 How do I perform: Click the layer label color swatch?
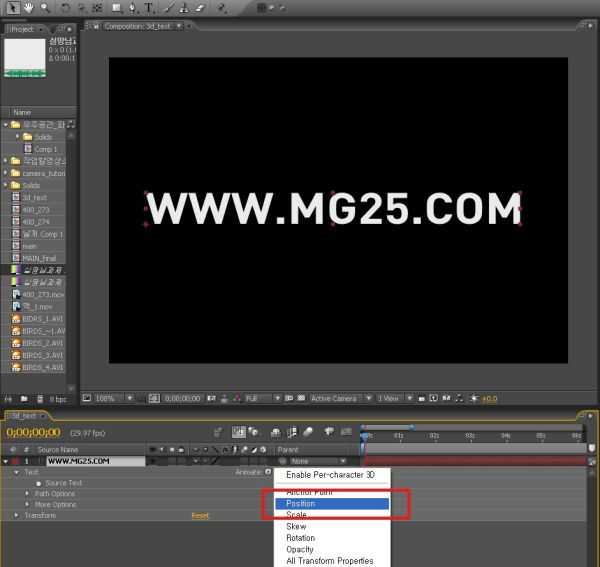coord(15,461)
